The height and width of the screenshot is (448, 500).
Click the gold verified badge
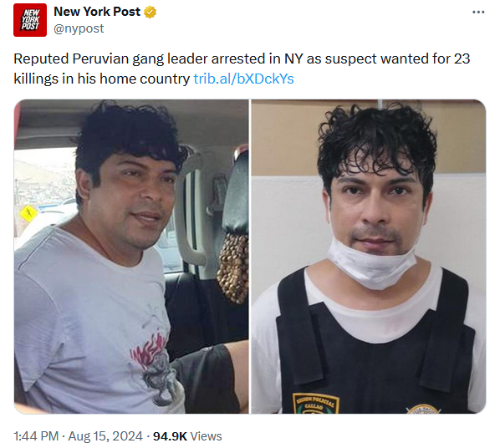point(151,12)
